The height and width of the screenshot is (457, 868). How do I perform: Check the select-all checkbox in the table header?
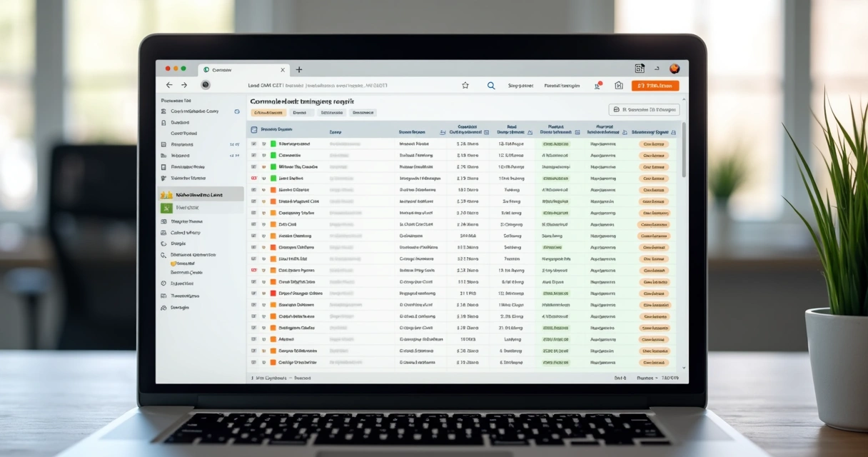point(253,129)
